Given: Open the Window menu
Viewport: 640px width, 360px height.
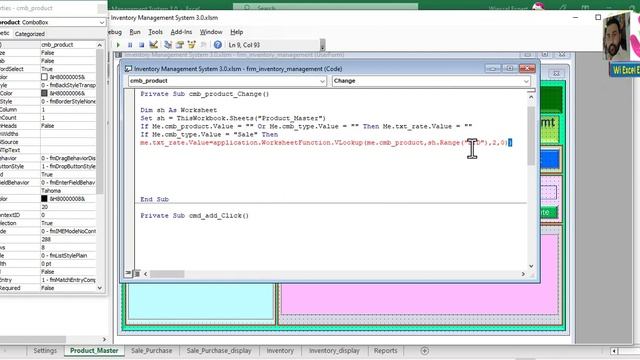Looking at the screenshot, I should click(x=211, y=32).
